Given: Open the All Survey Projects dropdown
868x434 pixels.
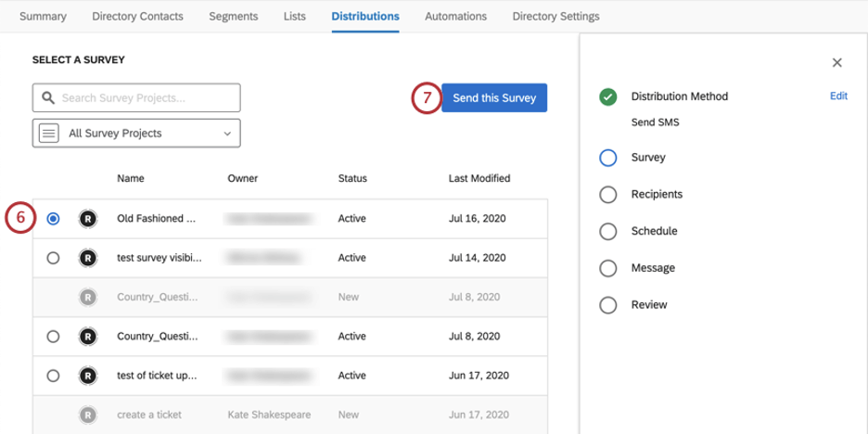Looking at the screenshot, I should pyautogui.click(x=136, y=133).
